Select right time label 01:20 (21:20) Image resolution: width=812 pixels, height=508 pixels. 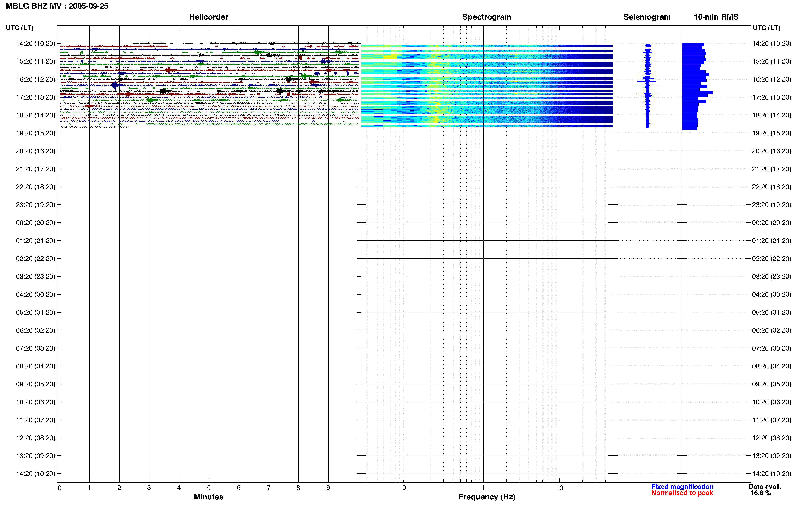tap(772, 241)
